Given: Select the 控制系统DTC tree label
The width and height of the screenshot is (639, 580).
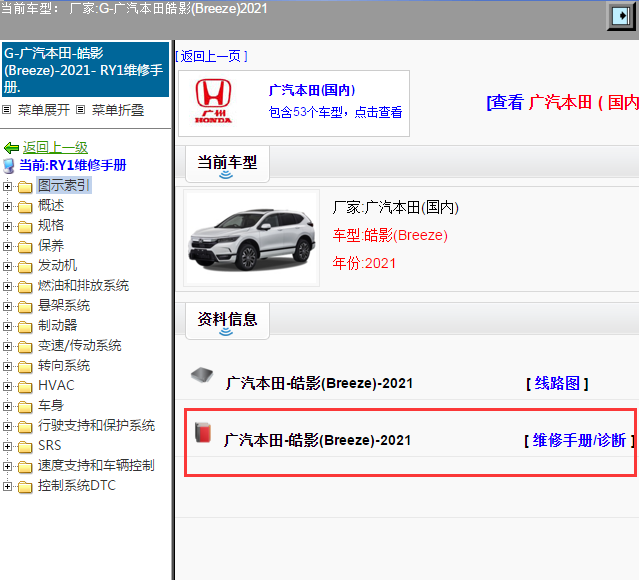Looking at the screenshot, I should [x=77, y=485].
